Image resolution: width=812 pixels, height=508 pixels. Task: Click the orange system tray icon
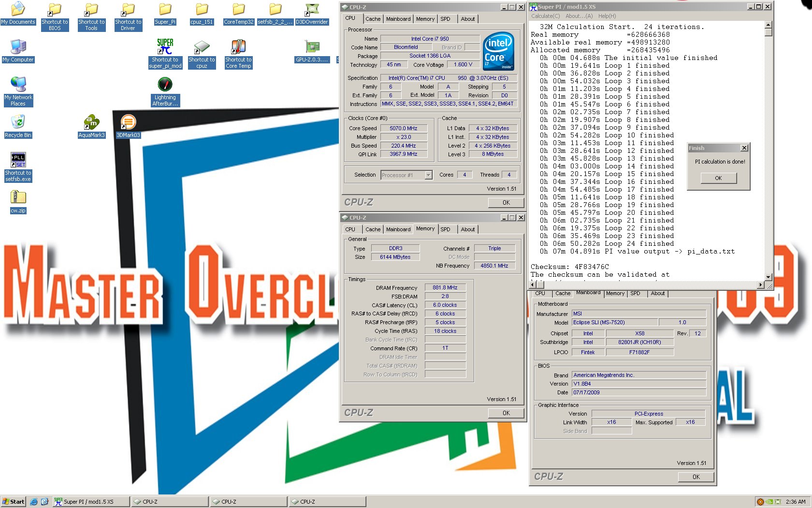click(760, 502)
